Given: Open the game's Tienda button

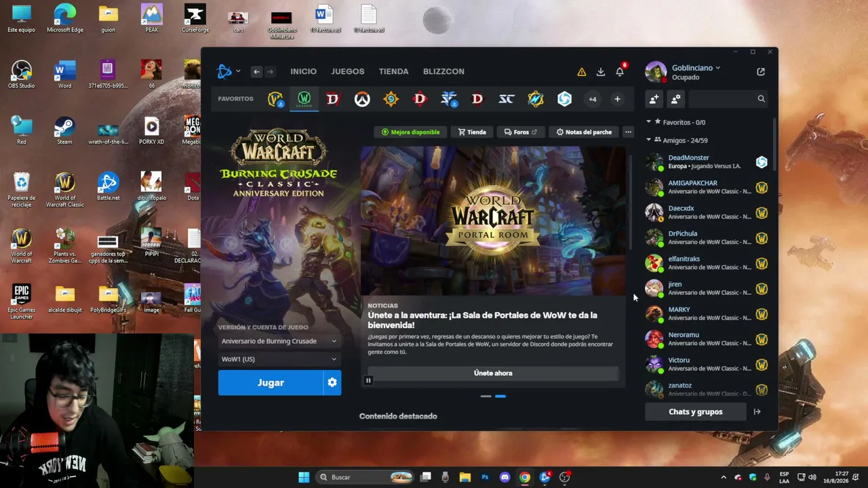Looking at the screenshot, I should coord(472,132).
